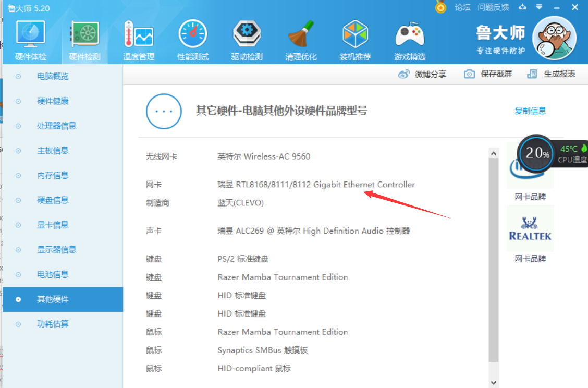Click the gold medal icon in title bar

(x=440, y=7)
